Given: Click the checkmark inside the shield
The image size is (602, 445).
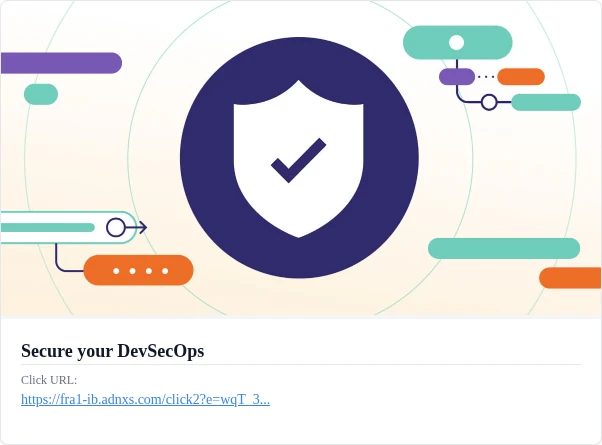Looking at the screenshot, I should [x=299, y=160].
